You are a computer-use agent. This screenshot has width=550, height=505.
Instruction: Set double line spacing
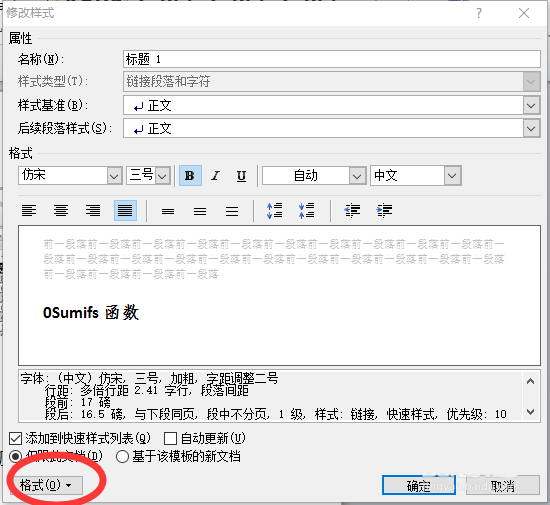point(232,211)
